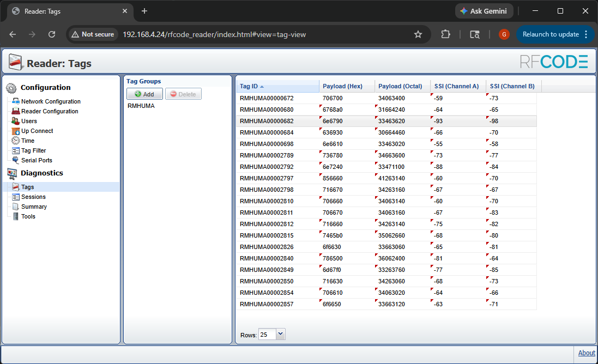Click the About link

click(x=586, y=353)
